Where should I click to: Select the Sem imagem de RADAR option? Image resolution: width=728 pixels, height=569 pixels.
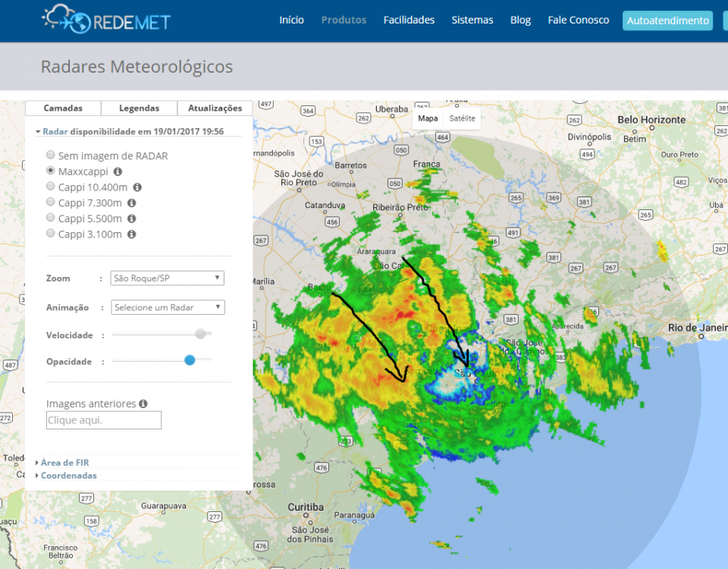tap(51, 156)
